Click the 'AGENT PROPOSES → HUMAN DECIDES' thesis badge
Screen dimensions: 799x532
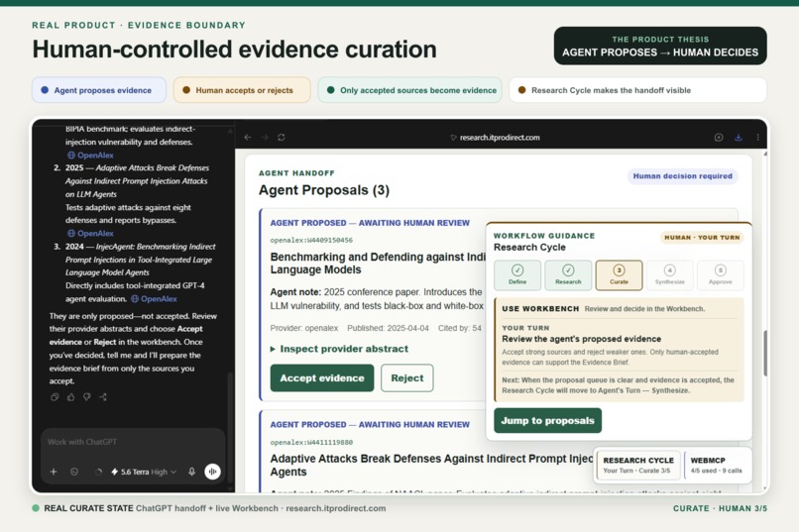click(x=660, y=46)
